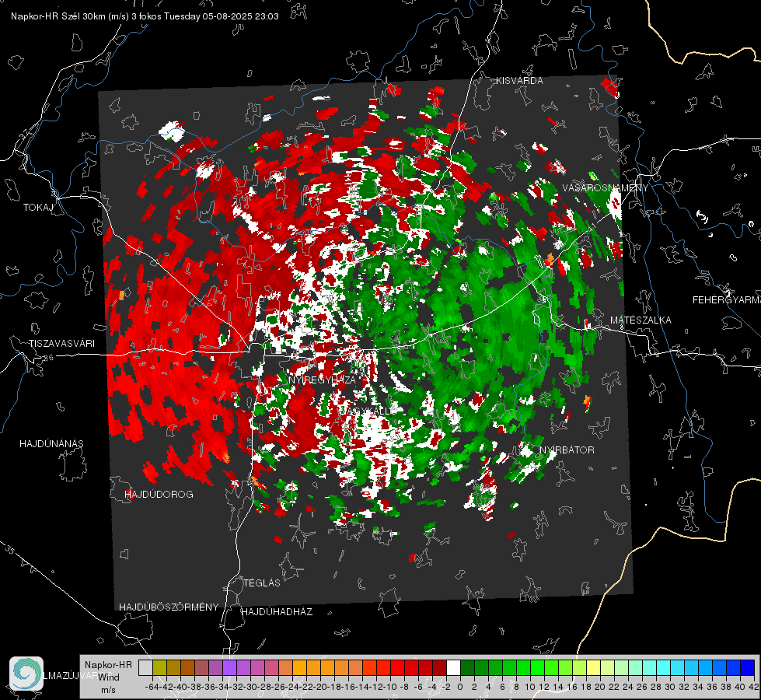Click the TISZAVASVÁRI town label
This screenshot has height=700, width=761.
(x=61, y=344)
